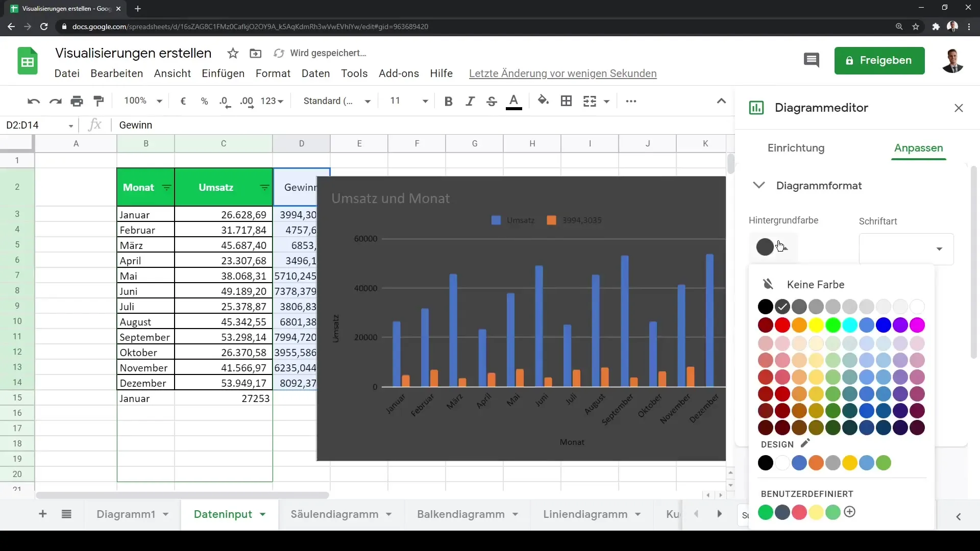Image resolution: width=980 pixels, height=551 pixels.
Task: Select column header F
Action: [x=416, y=143]
